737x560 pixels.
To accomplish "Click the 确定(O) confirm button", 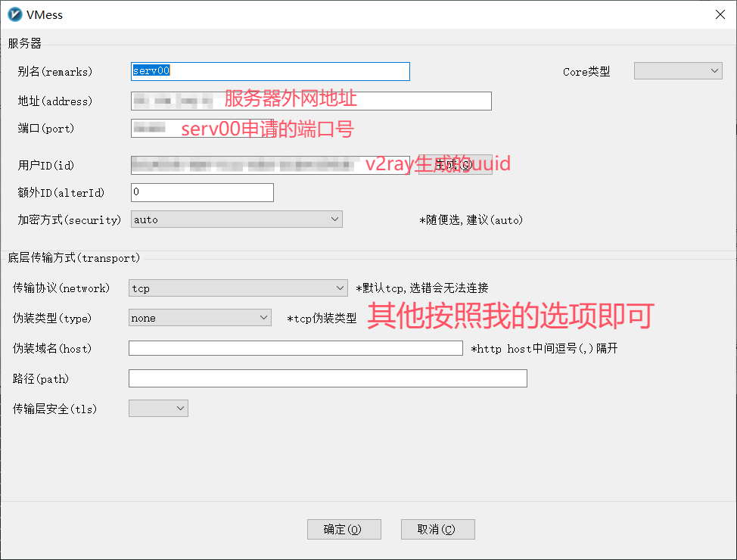I will tap(344, 530).
